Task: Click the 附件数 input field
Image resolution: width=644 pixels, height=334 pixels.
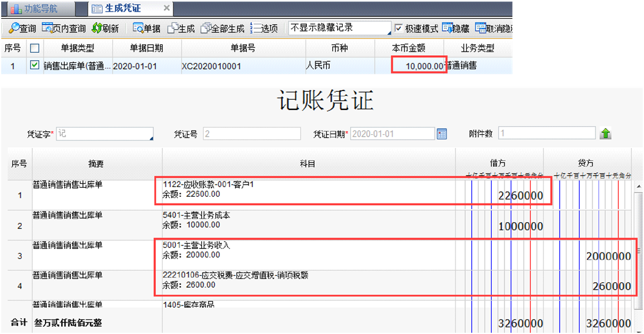Action: point(547,134)
